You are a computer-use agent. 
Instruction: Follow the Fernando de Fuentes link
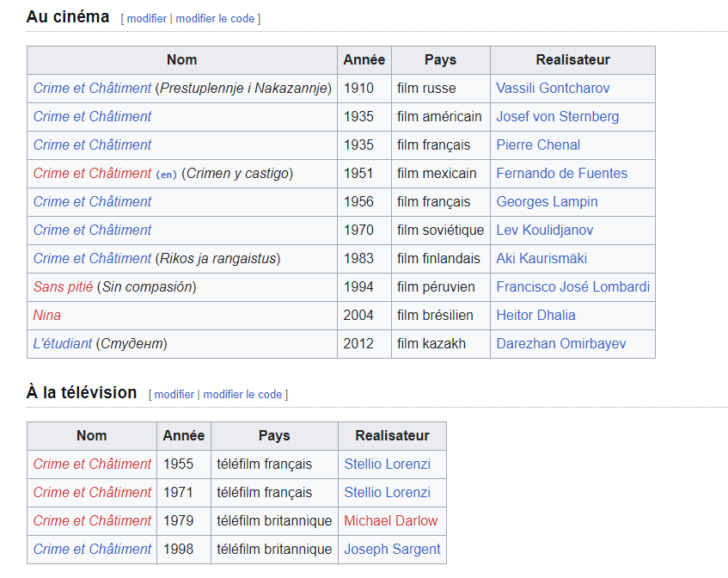[562, 173]
